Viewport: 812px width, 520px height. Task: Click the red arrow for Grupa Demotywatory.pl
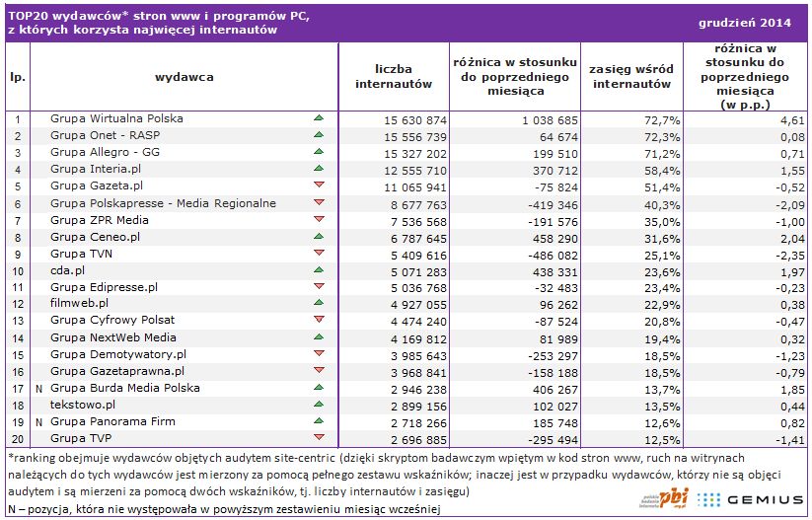click(x=318, y=354)
